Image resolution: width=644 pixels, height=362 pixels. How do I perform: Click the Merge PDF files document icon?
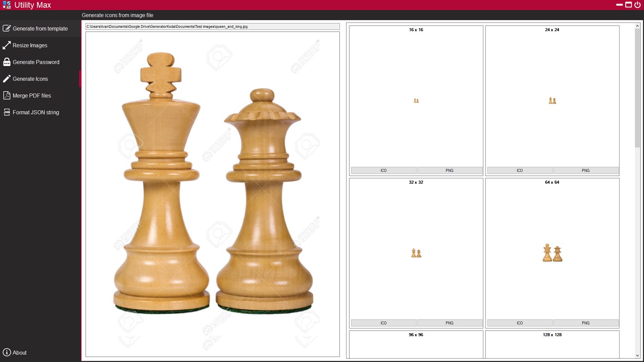pos(6,95)
